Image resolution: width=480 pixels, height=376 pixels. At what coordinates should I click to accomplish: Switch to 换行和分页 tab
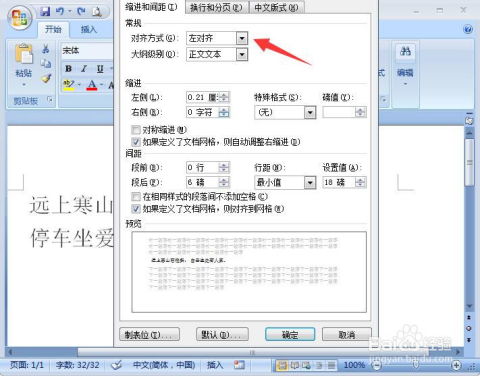[x=216, y=7]
